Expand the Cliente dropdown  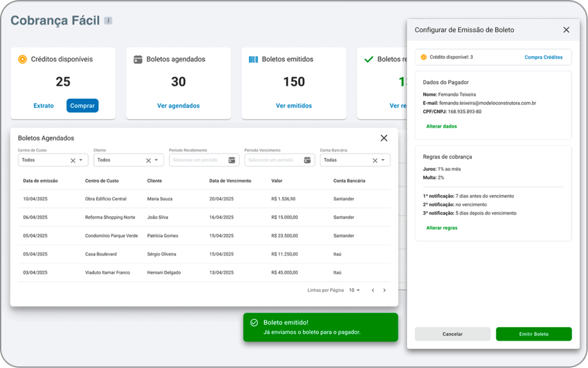(x=156, y=160)
